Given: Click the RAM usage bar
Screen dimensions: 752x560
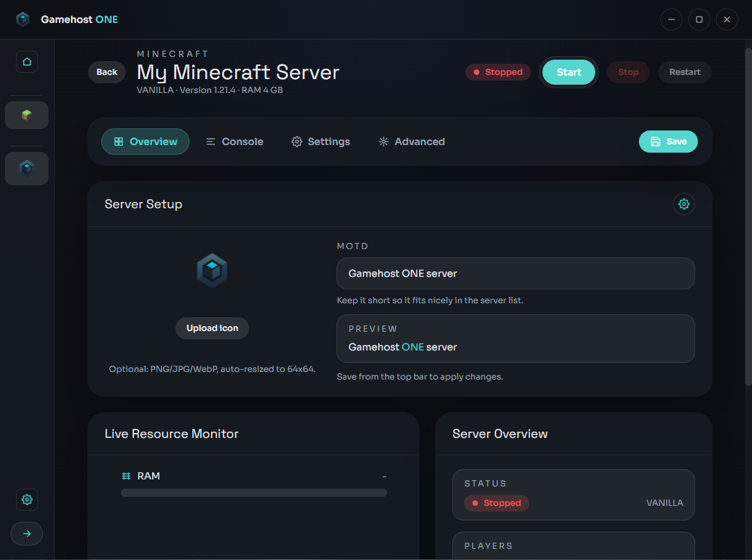Looking at the screenshot, I should pyautogui.click(x=254, y=492).
